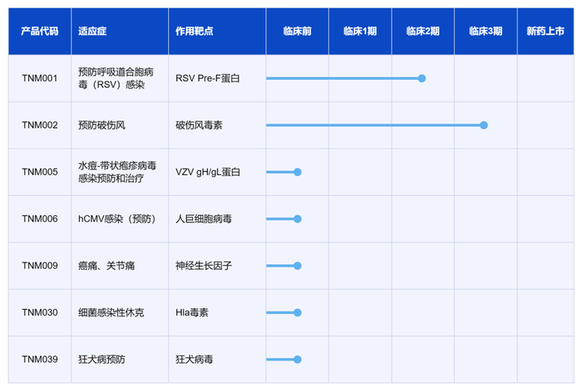Click the Hla毒素 target cell
This screenshot has height=392, width=582.
(217, 312)
